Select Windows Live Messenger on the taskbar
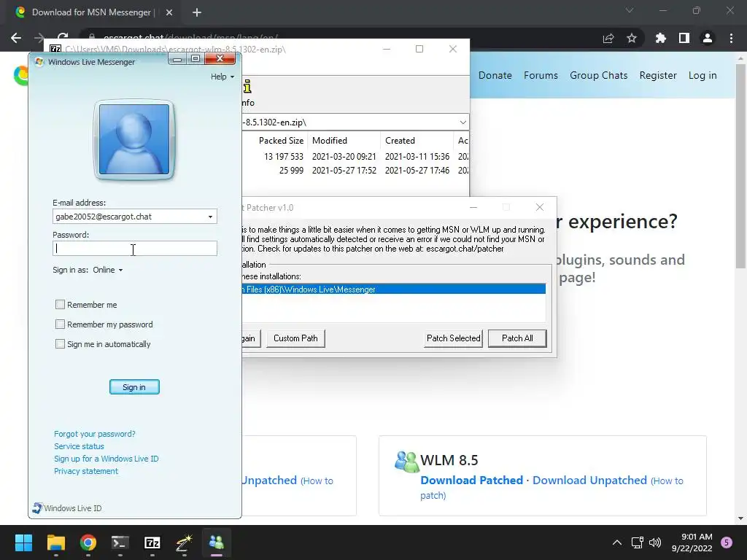The height and width of the screenshot is (560, 747). (x=216, y=542)
